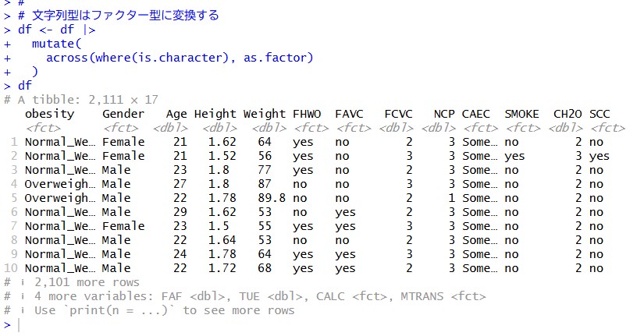Viewport: 644px width, 336px height.
Task: Click the Height value 1.72 in row 10
Action: [222, 268]
